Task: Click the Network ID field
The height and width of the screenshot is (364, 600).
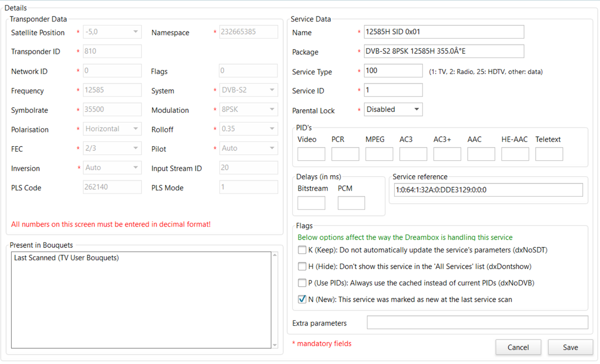Action: 112,71
